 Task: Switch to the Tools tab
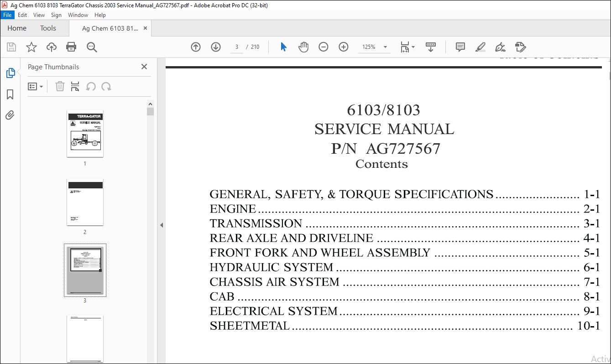click(x=48, y=28)
